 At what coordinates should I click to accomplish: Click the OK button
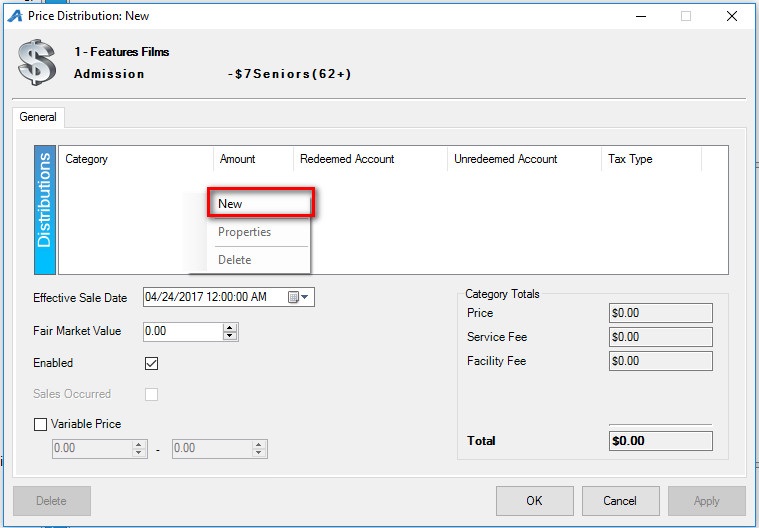[534, 501]
